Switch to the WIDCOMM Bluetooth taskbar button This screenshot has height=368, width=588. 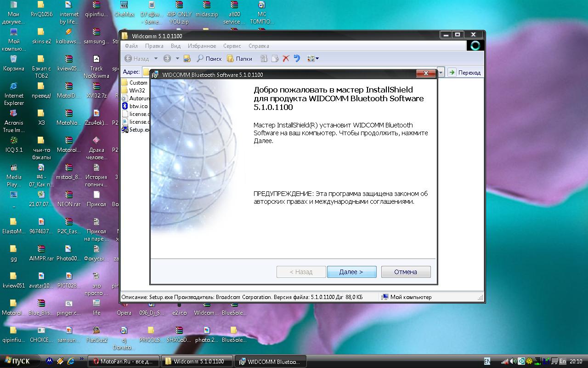click(x=270, y=362)
